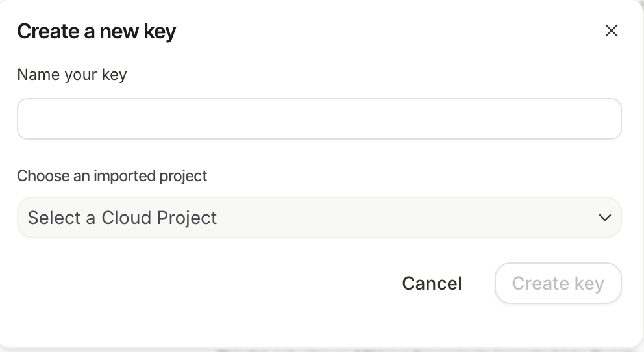Screen dimensions: 644x352
Task: Open the Select a Cloud Project dropdown
Action: (x=319, y=218)
